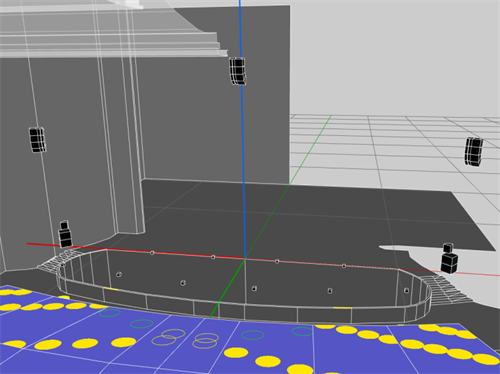
Task: Select the center flown loudspeaker on blue axis
Action: pyautogui.click(x=238, y=71)
